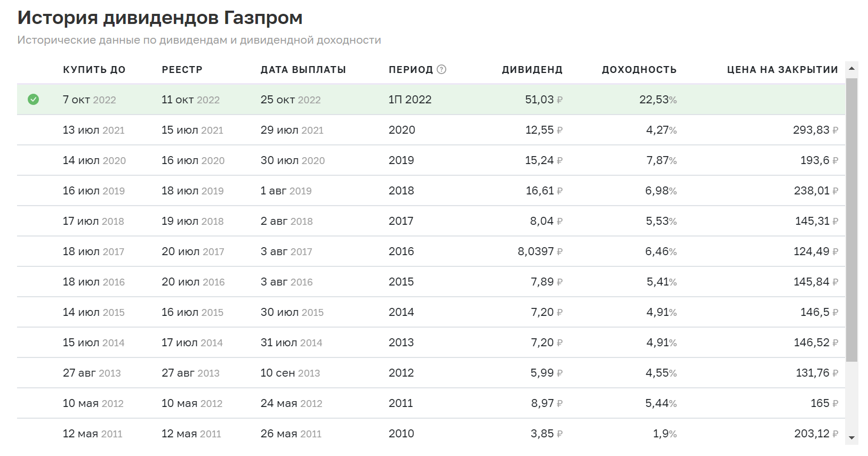
Task: Click the dividend value 5,99 ₽
Action: pos(546,373)
